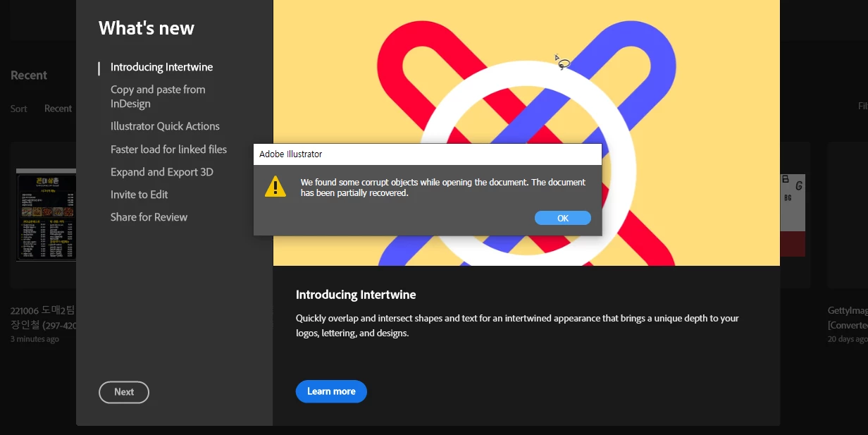The width and height of the screenshot is (868, 435).
Task: Click the yellow warning triangle icon
Action: (x=275, y=186)
